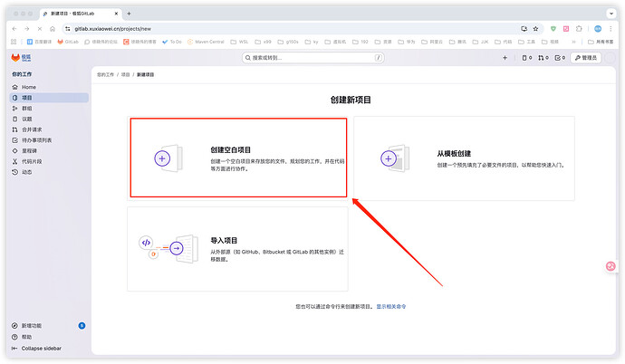625x364 pixels.
Task: Open the 帮助 (Help) menu
Action: tap(26, 336)
